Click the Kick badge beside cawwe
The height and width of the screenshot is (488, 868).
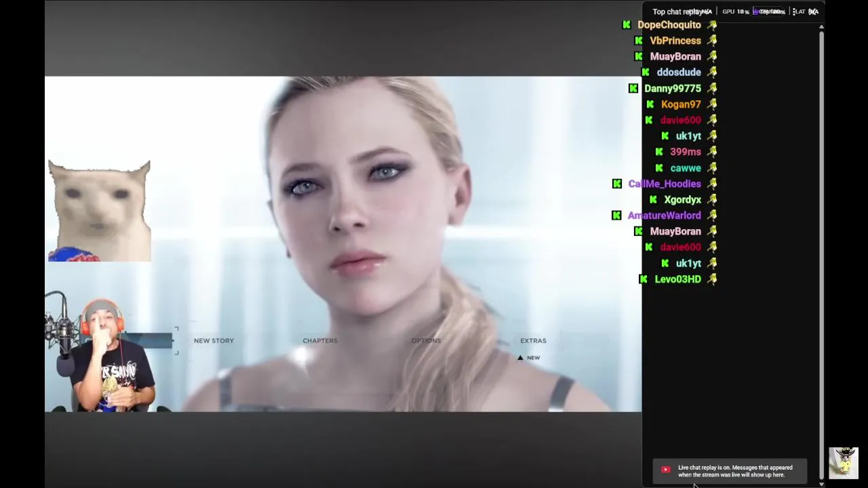click(x=659, y=168)
